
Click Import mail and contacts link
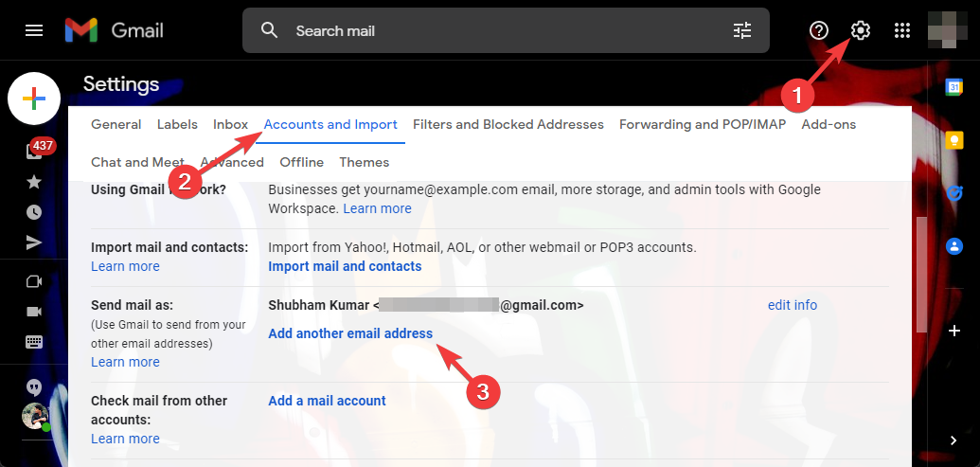pos(345,266)
